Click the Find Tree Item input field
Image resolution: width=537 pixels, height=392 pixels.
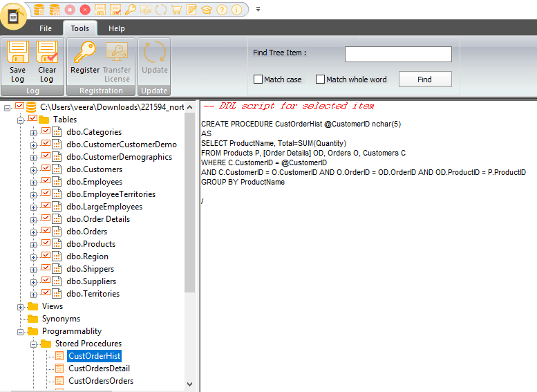coord(398,54)
